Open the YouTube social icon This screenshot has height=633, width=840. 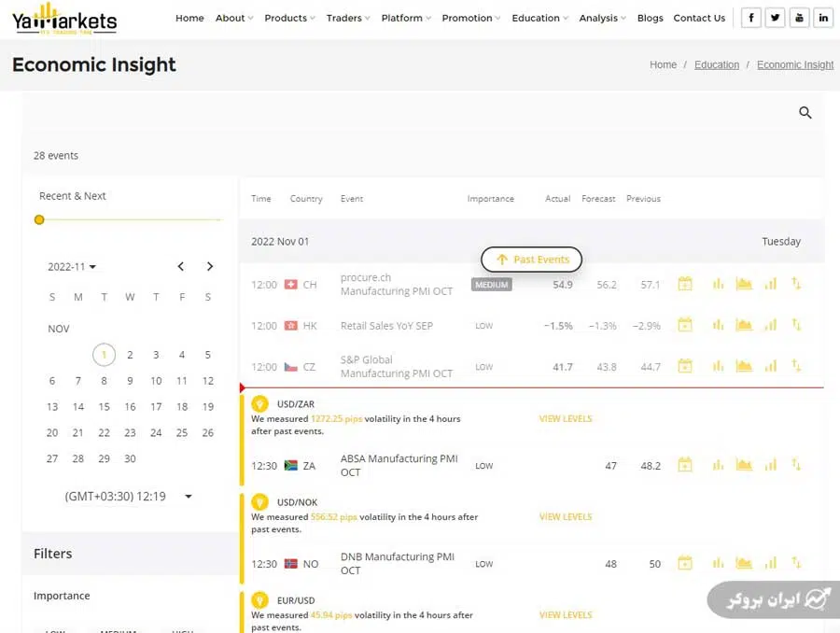click(x=799, y=18)
